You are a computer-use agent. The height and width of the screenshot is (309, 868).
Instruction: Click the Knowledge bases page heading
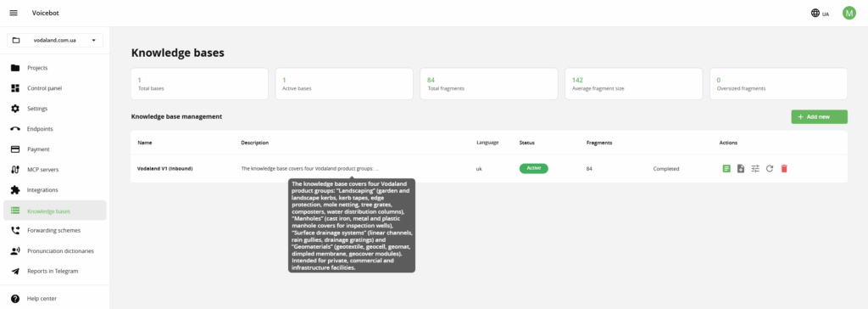click(178, 53)
